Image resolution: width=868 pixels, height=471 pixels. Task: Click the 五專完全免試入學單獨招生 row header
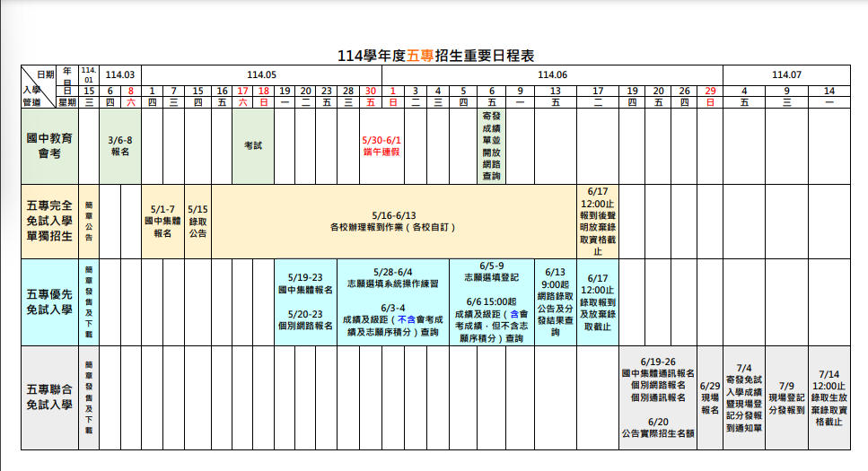tap(49, 221)
